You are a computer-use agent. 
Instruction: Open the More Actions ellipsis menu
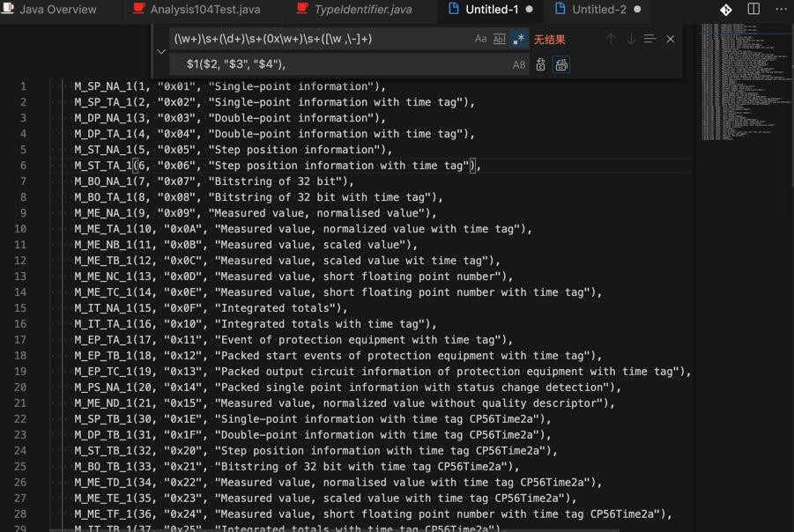(x=782, y=9)
